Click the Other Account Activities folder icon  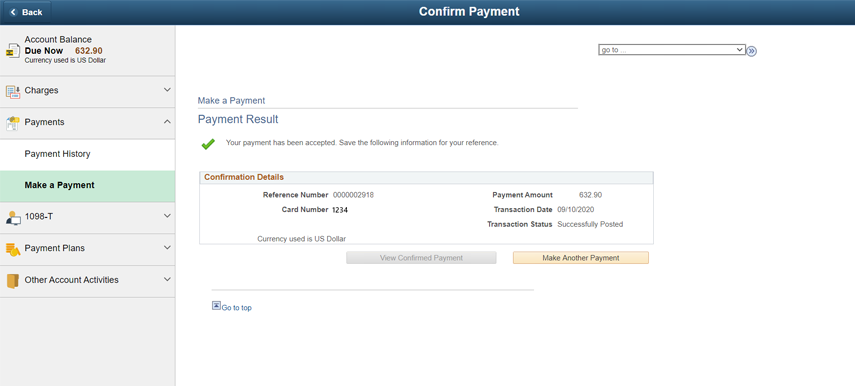pos(13,281)
